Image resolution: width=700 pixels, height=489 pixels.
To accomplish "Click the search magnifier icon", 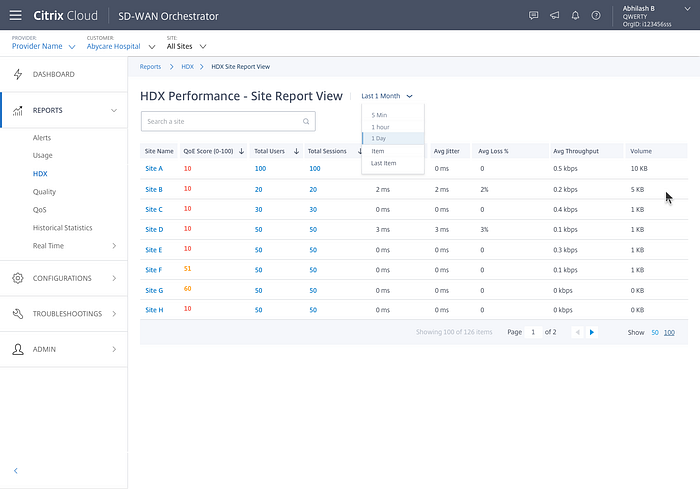I will 306,121.
